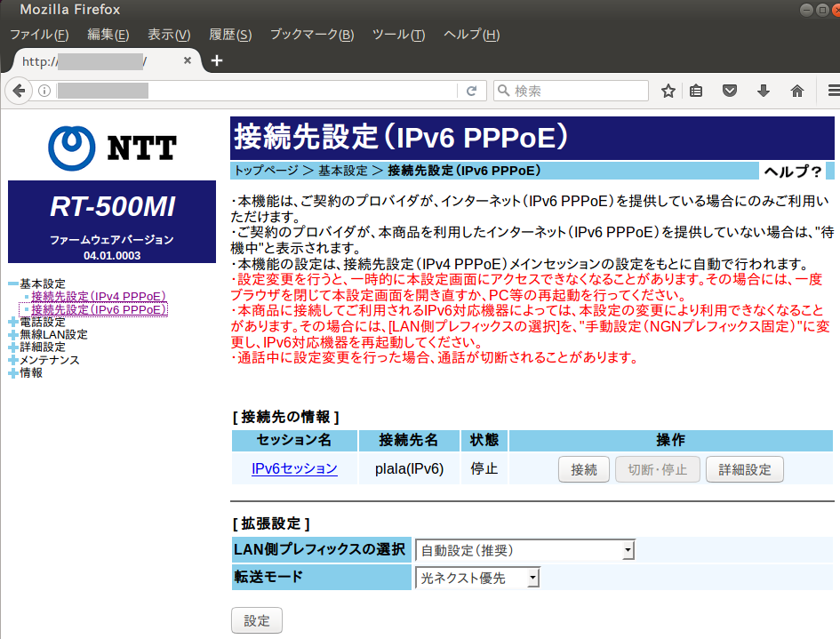The height and width of the screenshot is (639, 840).
Task: Show bookmarks list icon
Action: click(696, 91)
